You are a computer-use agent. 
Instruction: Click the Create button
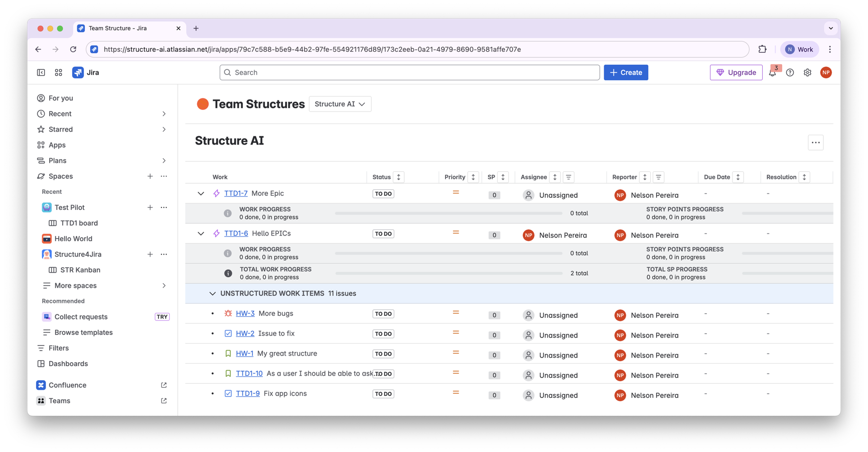click(626, 73)
